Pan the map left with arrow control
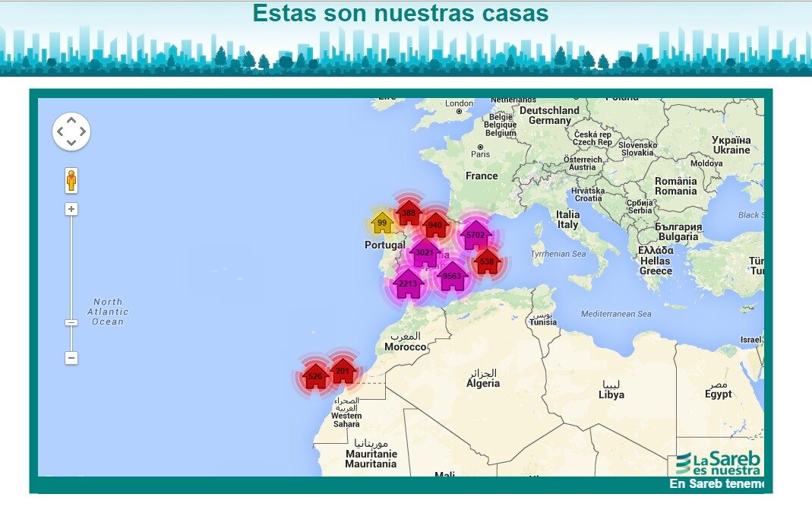The image size is (812, 513). pos(60,131)
